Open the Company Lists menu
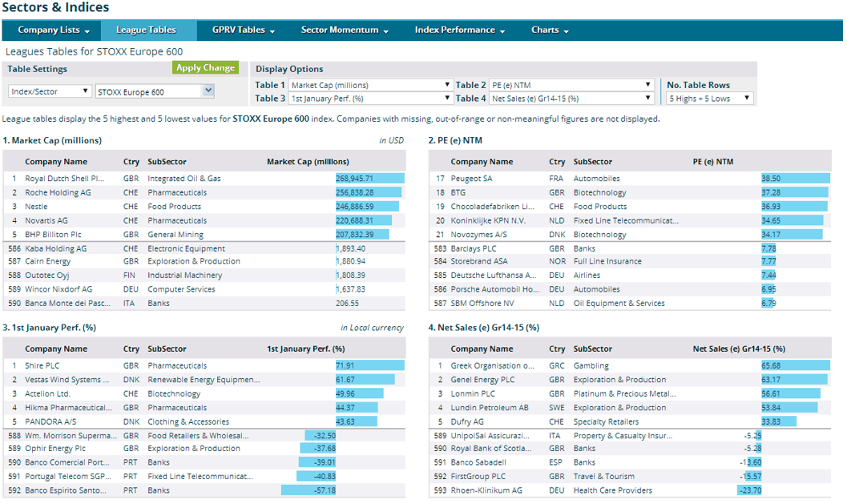Image resolution: width=847 pixels, height=504 pixels. tap(54, 30)
